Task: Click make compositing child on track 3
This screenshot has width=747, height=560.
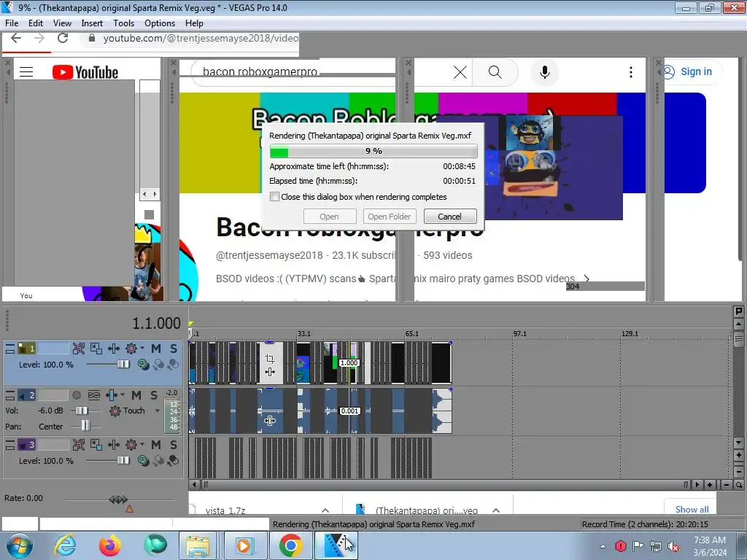Action: tap(173, 461)
